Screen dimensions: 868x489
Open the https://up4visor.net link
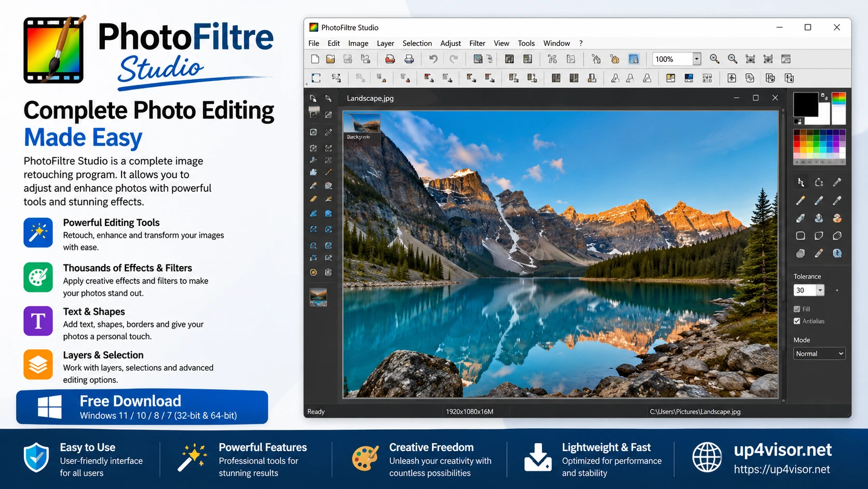click(x=782, y=470)
